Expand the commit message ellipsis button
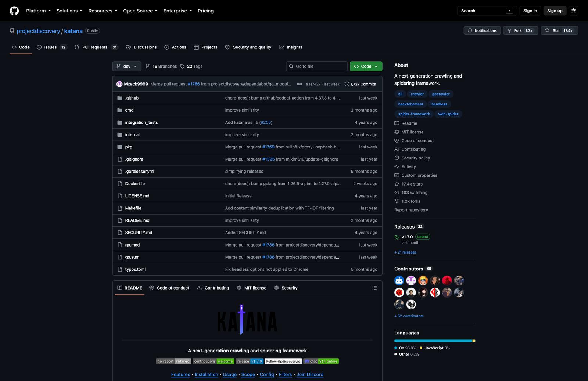Viewport: 588px width, 381px height. click(299, 84)
